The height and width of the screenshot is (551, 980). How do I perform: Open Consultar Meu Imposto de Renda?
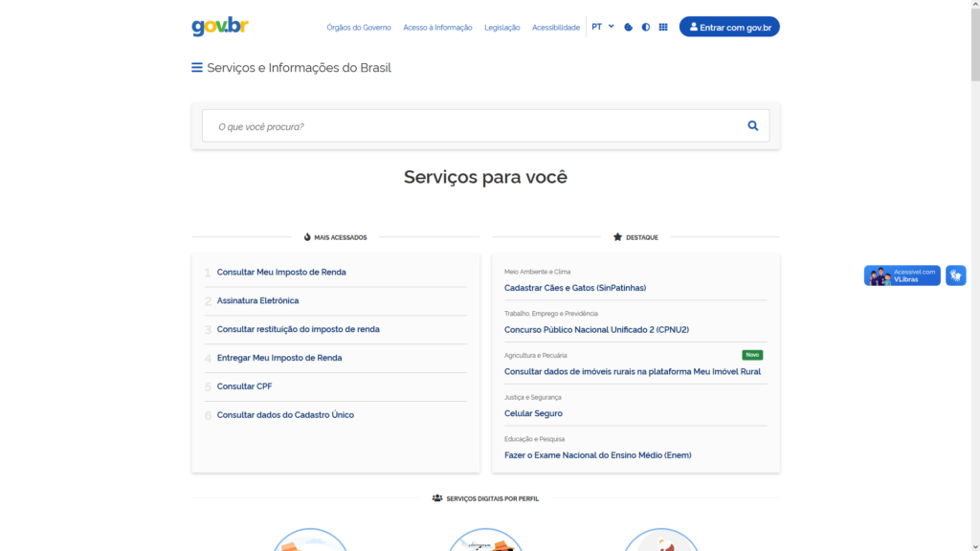281,273
